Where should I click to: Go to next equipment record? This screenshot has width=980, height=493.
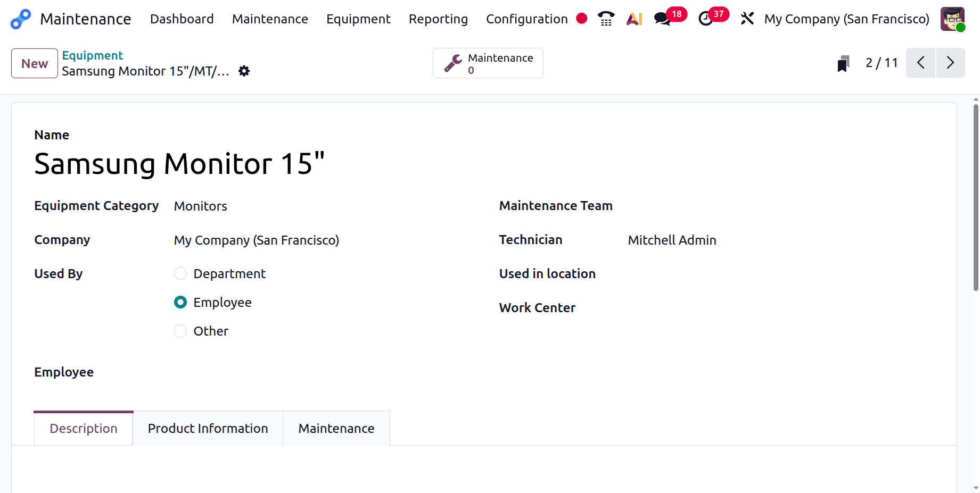tap(950, 63)
